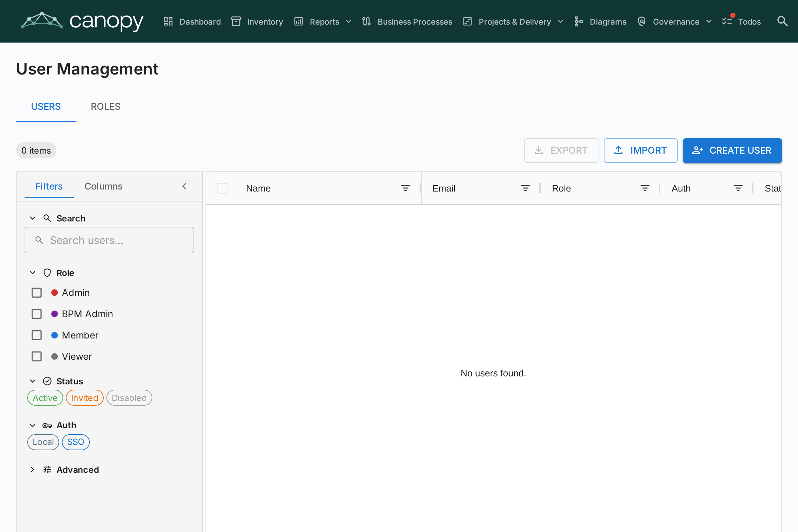Screen dimensions: 798x532
Task: Expand the Projects & Delivery chevron
Action: pyautogui.click(x=561, y=22)
